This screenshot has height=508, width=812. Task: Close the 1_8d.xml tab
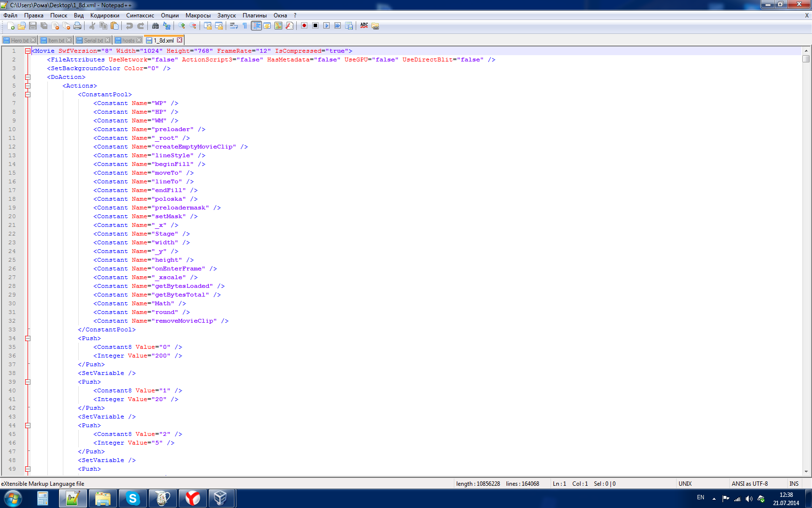179,40
